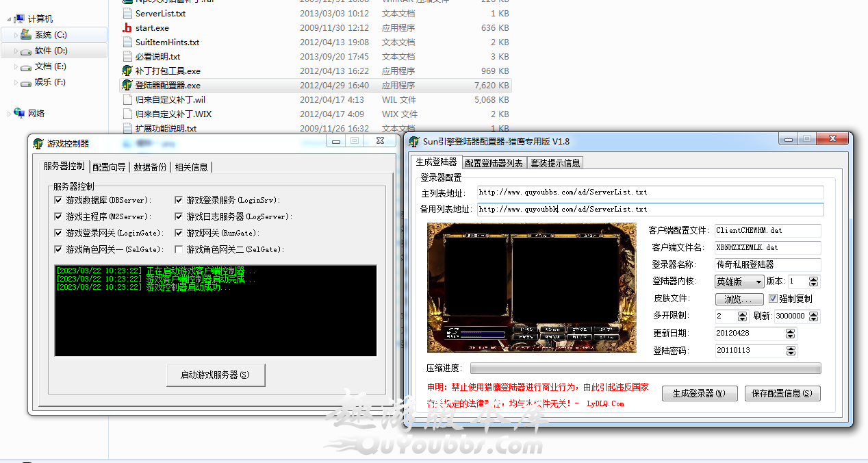
Task: Open the 配置登陆器列表 tab
Action: (494, 163)
